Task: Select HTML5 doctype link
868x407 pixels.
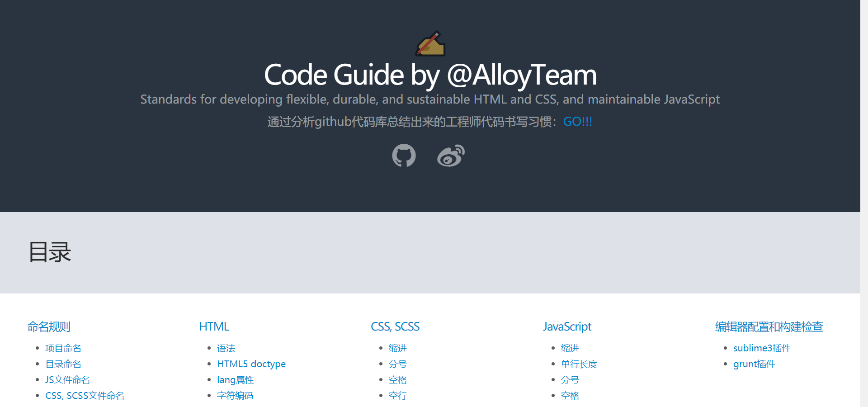Action: point(251,364)
